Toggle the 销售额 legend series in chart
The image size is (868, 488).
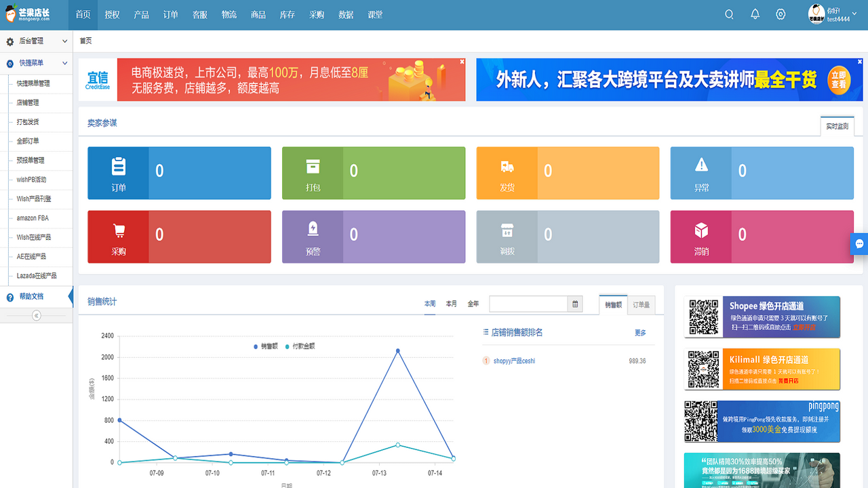265,346
